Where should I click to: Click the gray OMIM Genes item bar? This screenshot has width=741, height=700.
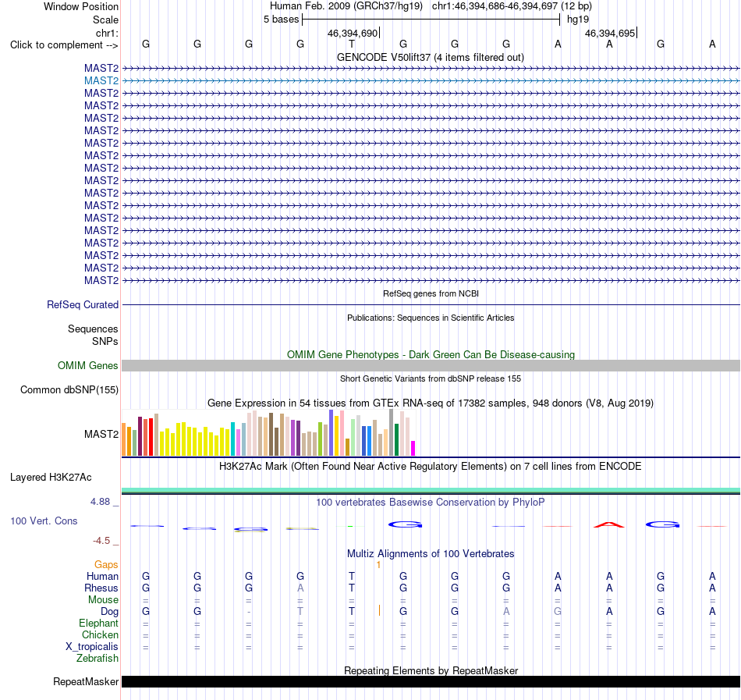(x=431, y=365)
